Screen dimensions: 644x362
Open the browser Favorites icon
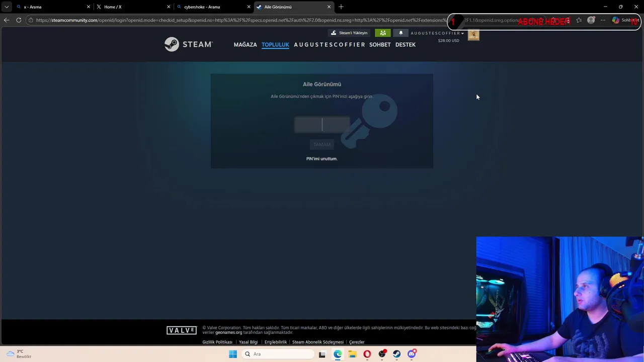point(579,20)
